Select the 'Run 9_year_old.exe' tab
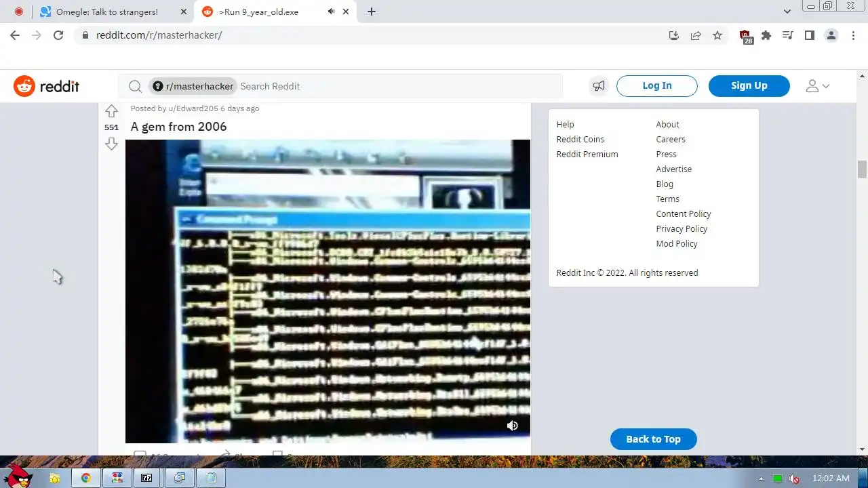Viewport: 868px width, 488px height. click(275, 12)
